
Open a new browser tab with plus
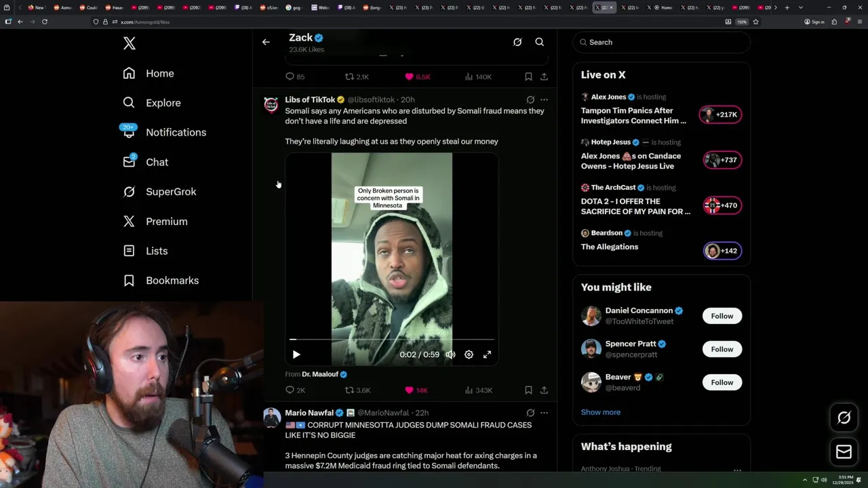[787, 7]
